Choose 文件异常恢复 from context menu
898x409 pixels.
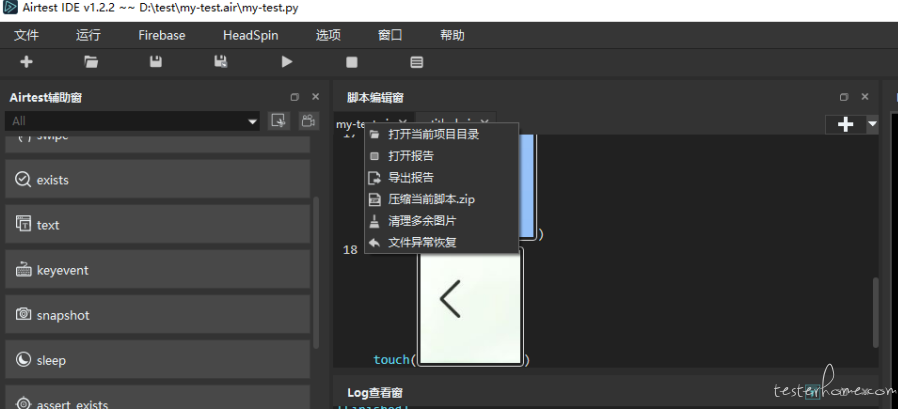coord(442,242)
